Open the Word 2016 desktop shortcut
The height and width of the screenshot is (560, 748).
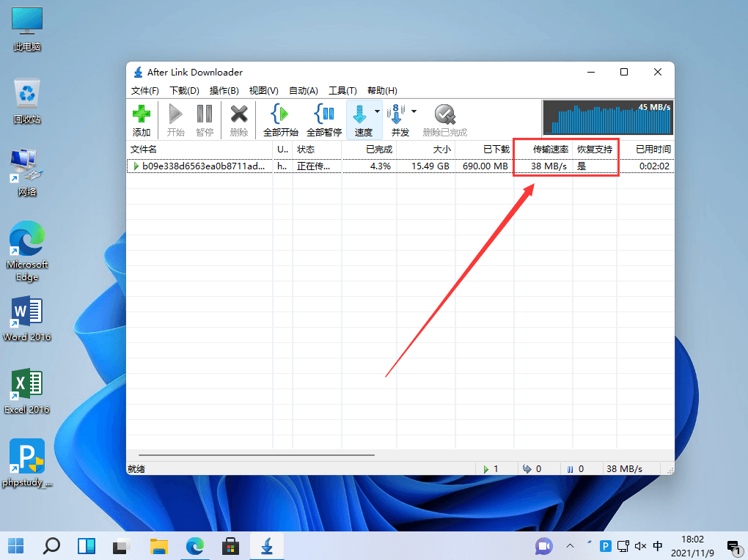[27, 319]
